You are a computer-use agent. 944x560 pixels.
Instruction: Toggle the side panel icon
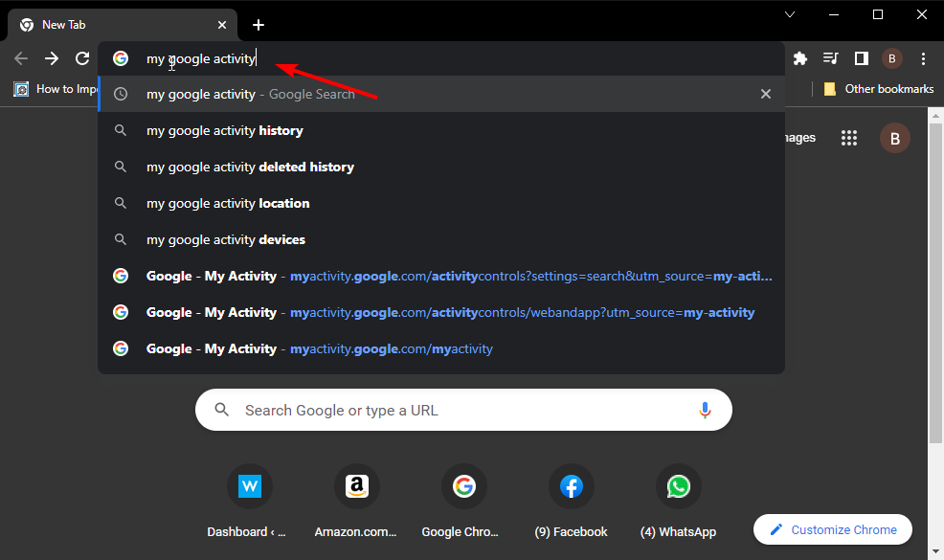pos(862,58)
